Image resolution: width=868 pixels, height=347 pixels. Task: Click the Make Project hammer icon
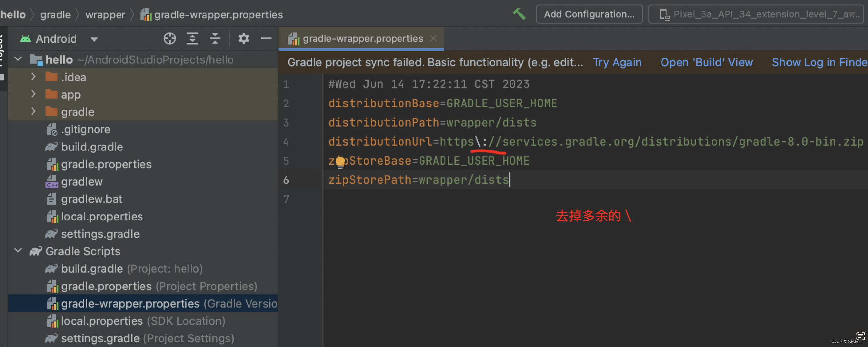(519, 14)
